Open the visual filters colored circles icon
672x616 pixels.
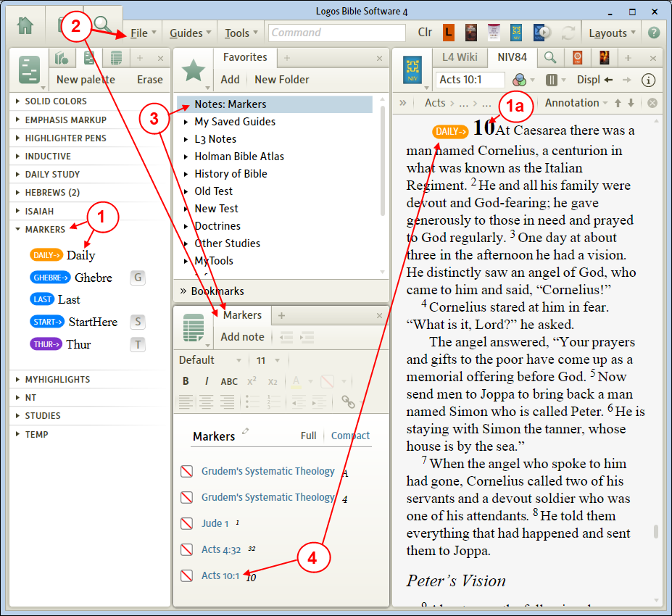[519, 80]
